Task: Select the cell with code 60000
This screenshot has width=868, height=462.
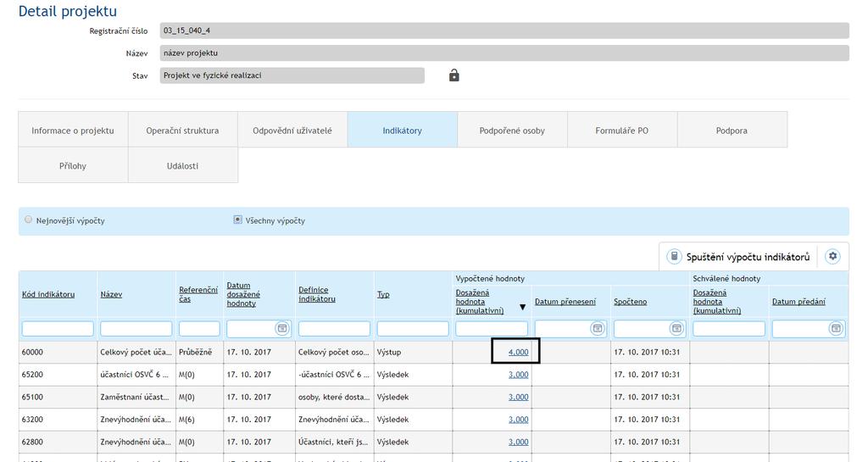Action: click(x=58, y=352)
